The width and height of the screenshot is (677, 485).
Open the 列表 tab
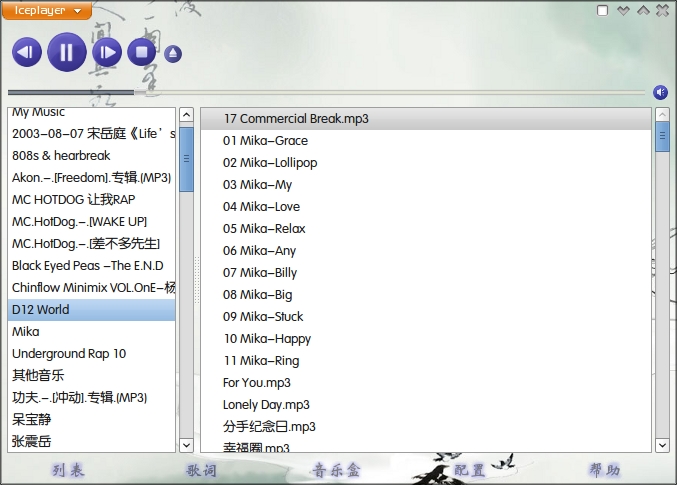[x=68, y=470]
